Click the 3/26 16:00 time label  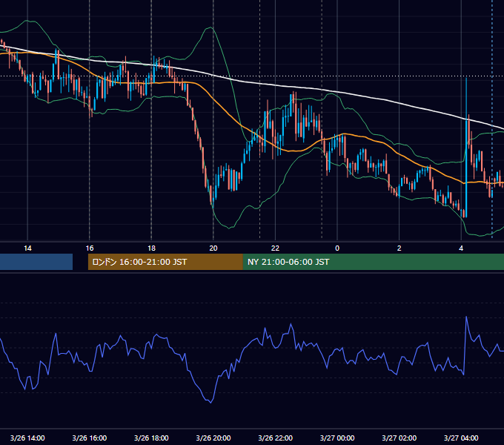(90, 438)
